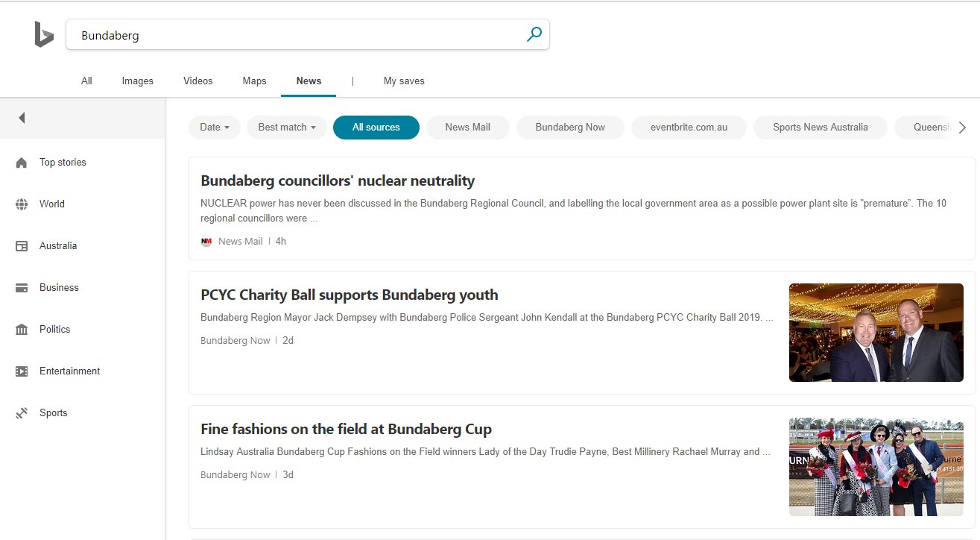The image size is (980, 540).
Task: Select the Business category icon
Action: (x=22, y=287)
